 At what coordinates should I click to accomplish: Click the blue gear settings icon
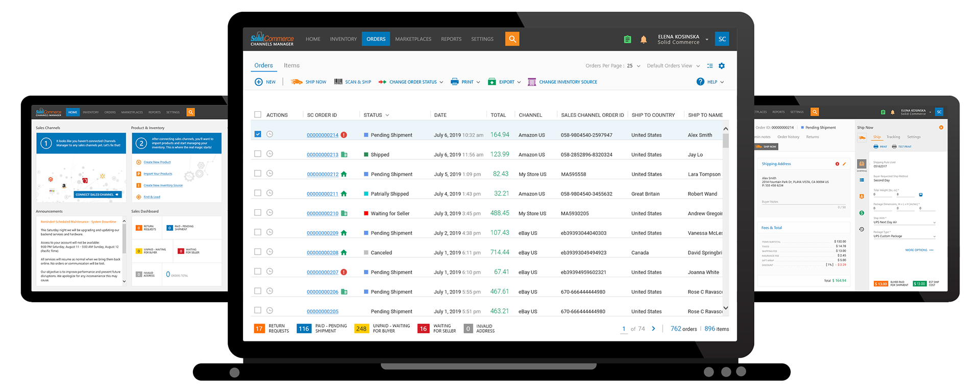click(x=722, y=66)
